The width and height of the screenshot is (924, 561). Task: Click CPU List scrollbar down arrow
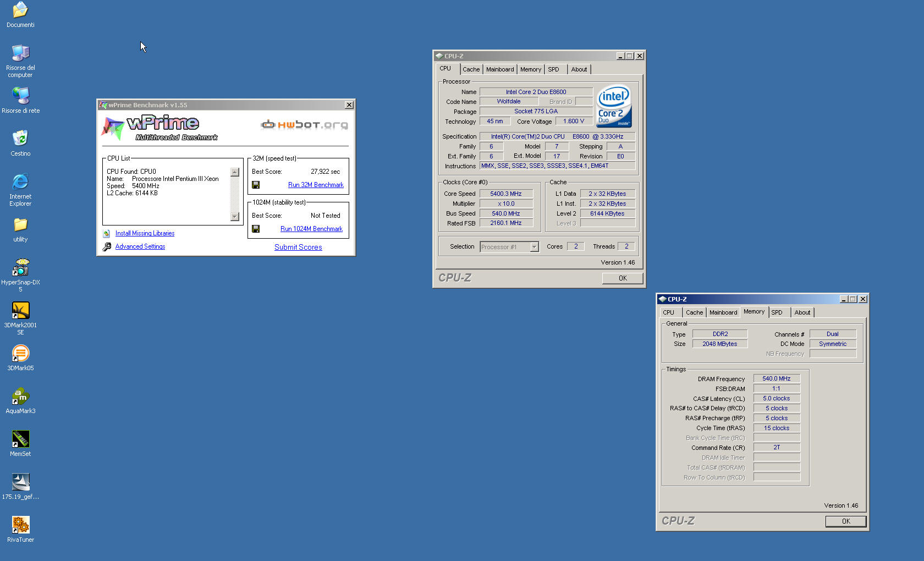235,217
